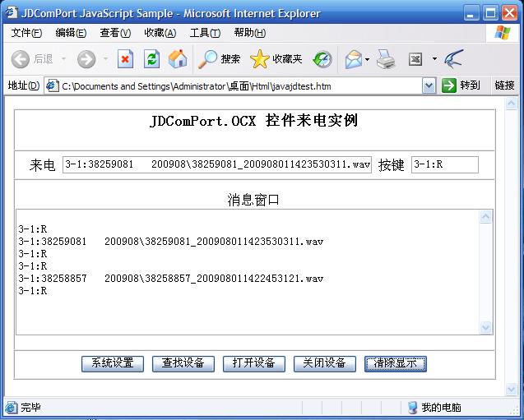
Task: Click the bird Messenger toolbar icon
Action: coord(453,59)
